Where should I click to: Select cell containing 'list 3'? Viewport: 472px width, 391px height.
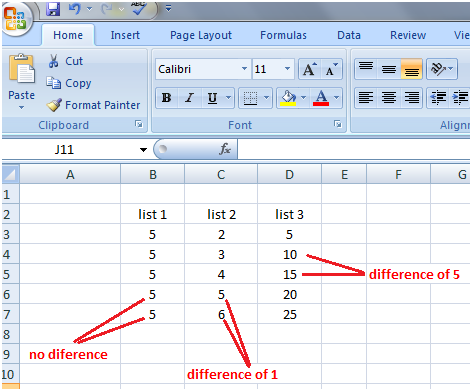coord(289,214)
